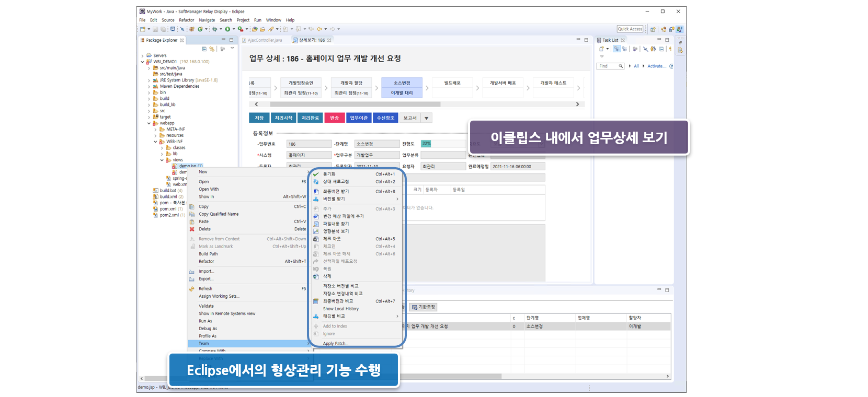
Task: Open the dropdown arrow beside 보고서 button
Action: pos(426,118)
